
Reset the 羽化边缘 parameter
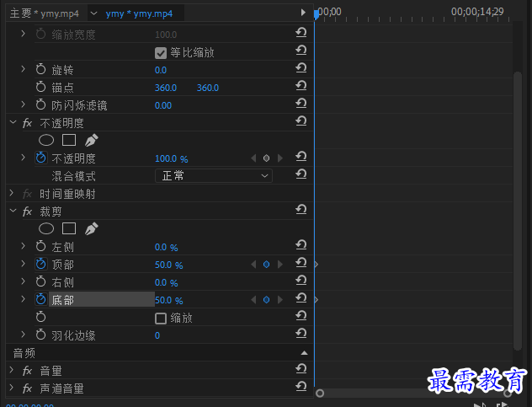click(x=301, y=334)
